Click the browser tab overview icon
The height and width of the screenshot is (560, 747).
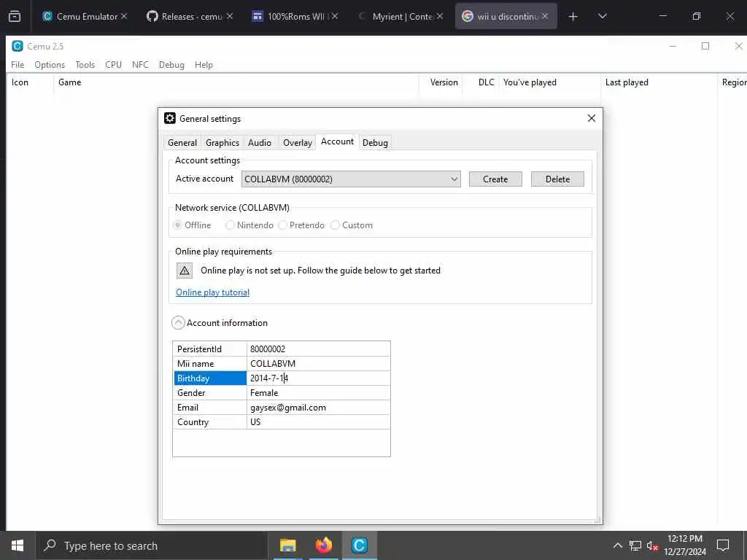(15, 16)
